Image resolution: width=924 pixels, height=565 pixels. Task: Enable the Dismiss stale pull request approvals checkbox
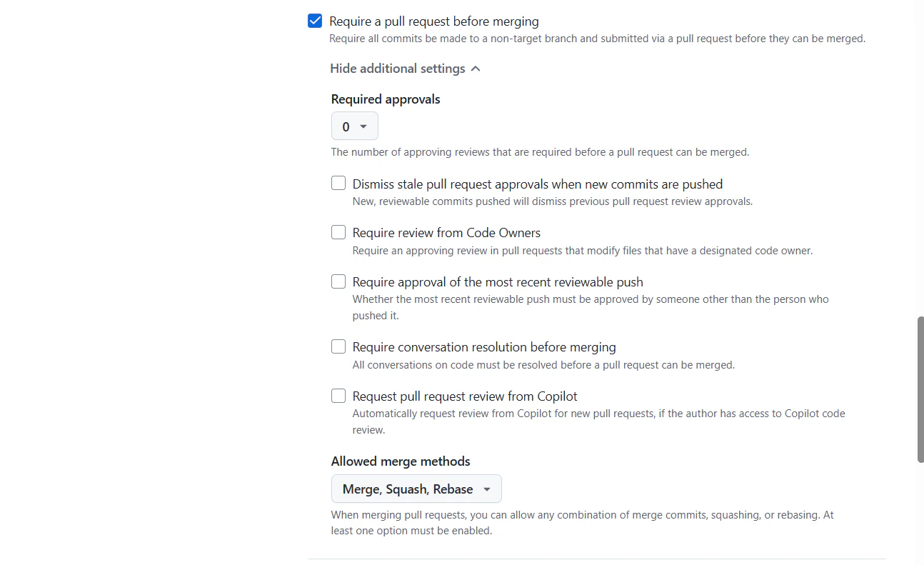tap(338, 184)
